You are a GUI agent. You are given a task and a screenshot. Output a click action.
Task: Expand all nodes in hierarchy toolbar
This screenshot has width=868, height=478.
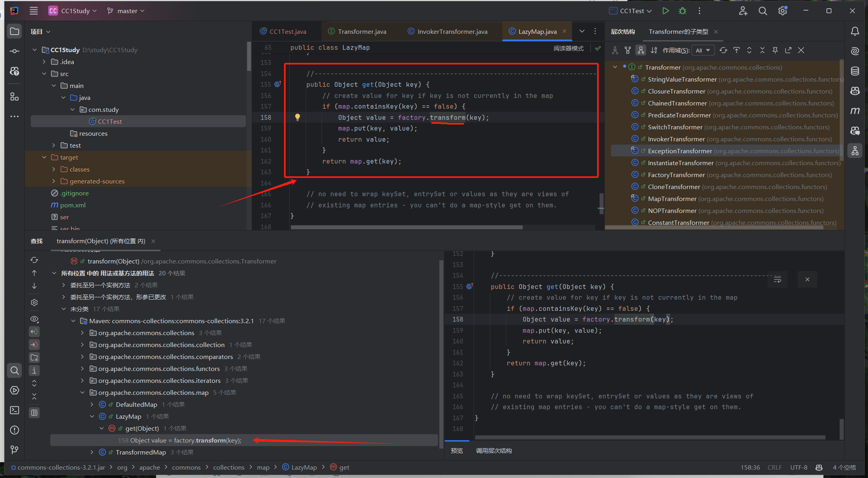tap(749, 50)
